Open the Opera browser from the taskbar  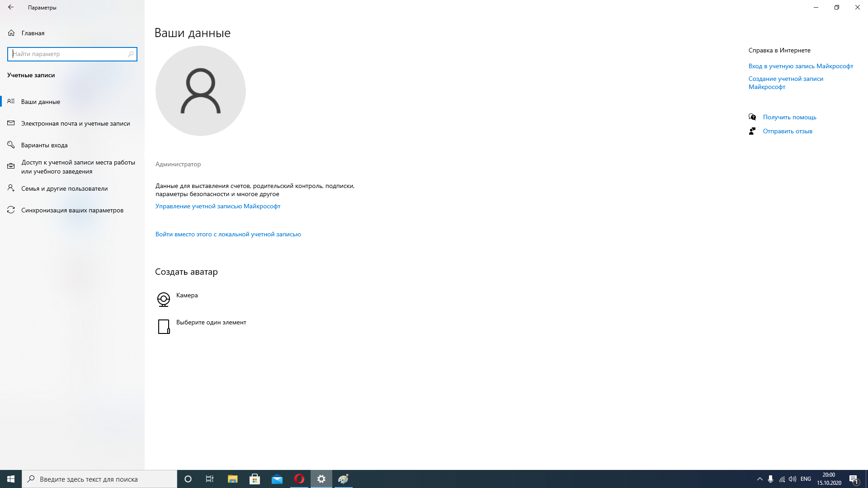(x=299, y=479)
